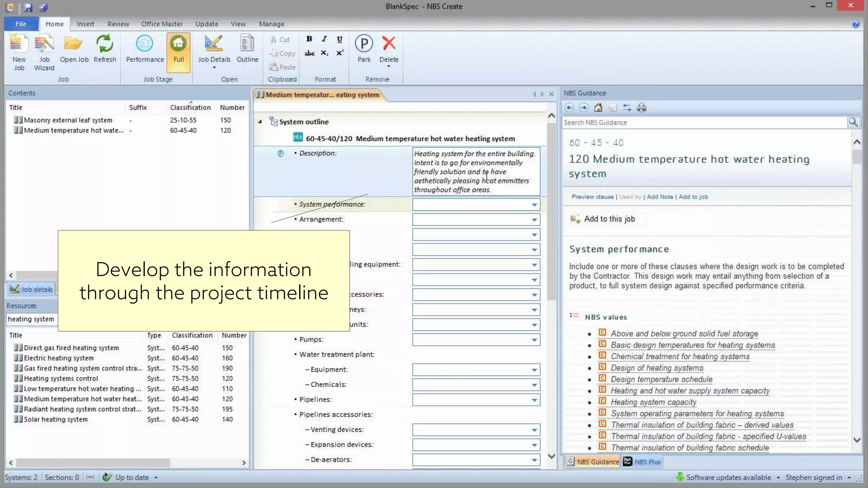The image size is (868, 488).
Task: Click the Add to job link
Action: tap(693, 197)
